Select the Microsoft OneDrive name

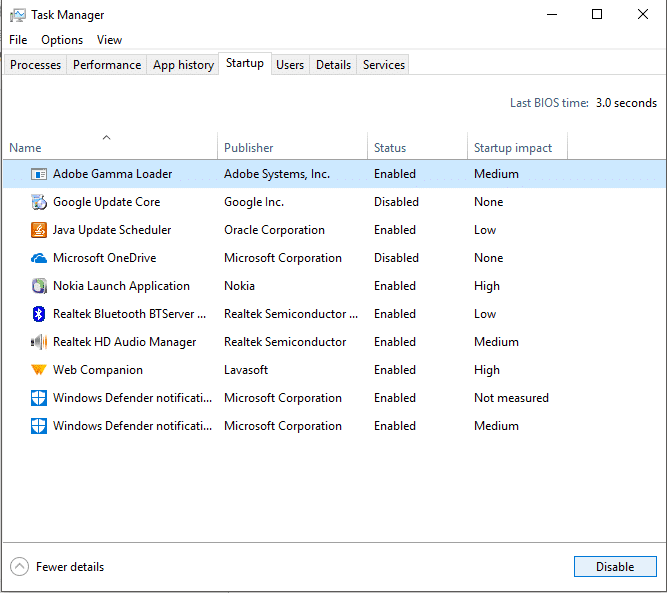[105, 258]
